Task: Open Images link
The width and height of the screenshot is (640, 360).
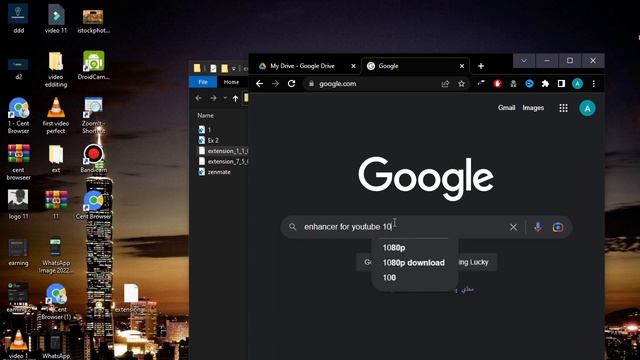Action: 533,108
